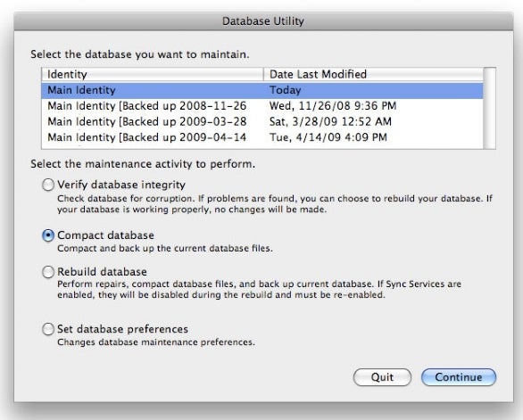
Task: Click the Database Utility title bar
Action: click(263, 21)
